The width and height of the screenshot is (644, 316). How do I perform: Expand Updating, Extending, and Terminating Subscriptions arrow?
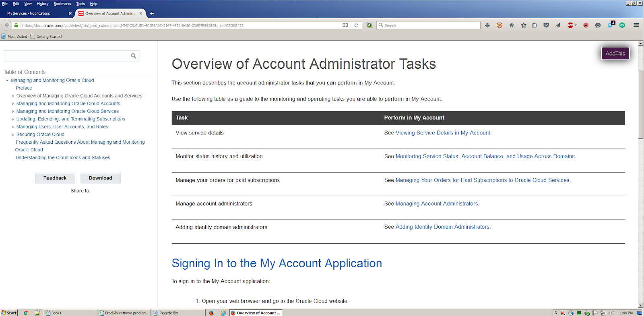[x=13, y=119]
